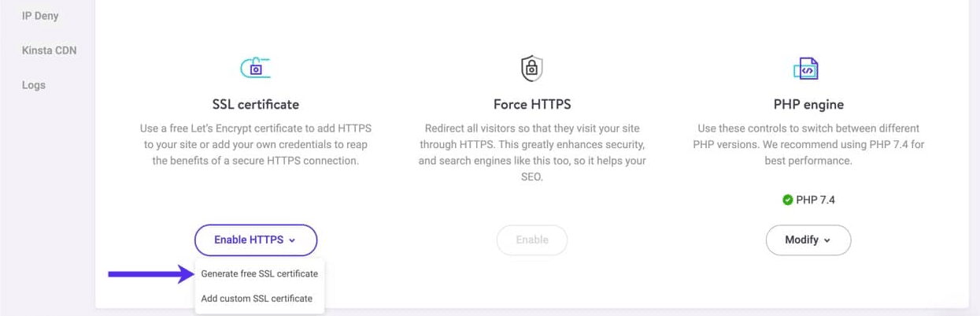The image size is (980, 316).
Task: Click the Let's Encrypt description text
Action: tap(255, 144)
